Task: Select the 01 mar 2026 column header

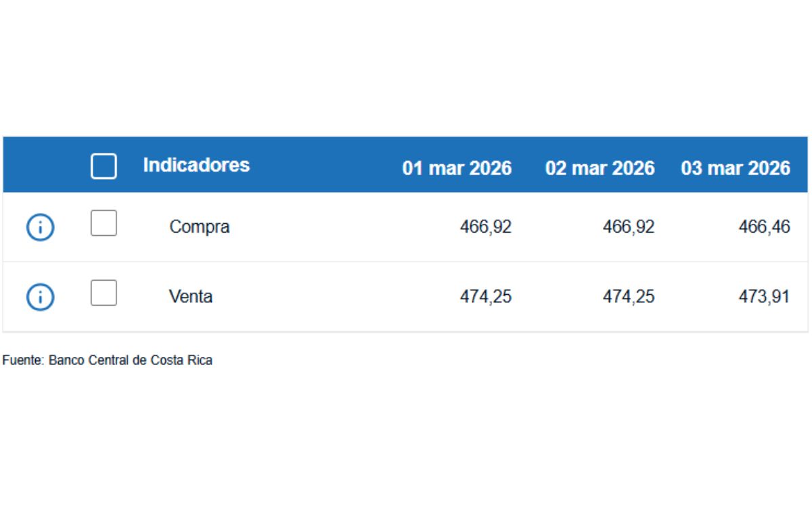Action: click(x=457, y=168)
